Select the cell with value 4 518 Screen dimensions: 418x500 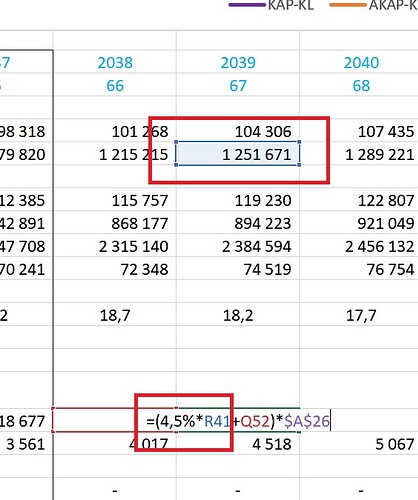click(238, 444)
